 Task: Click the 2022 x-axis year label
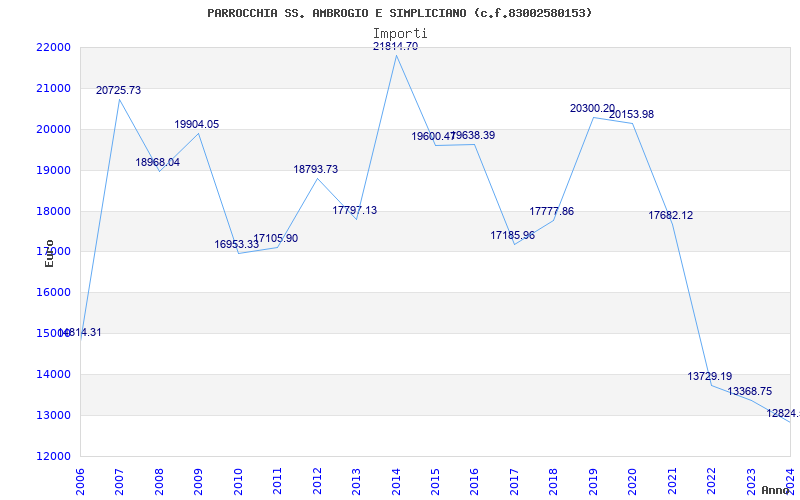tap(712, 481)
